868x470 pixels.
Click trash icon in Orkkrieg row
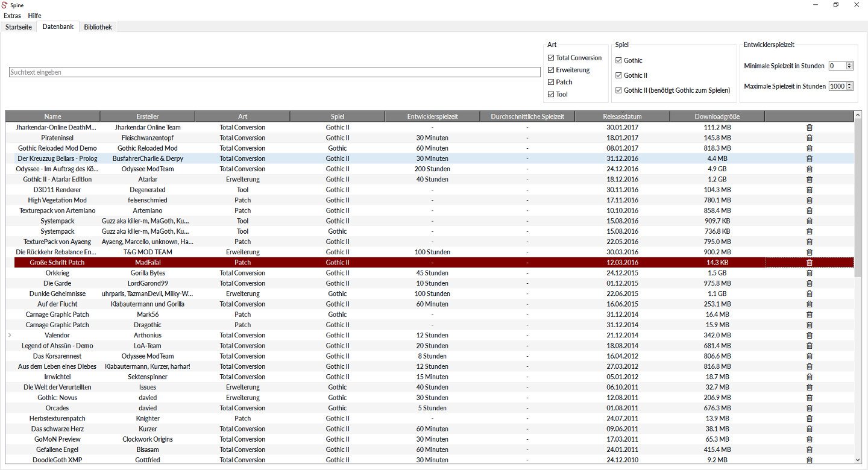pyautogui.click(x=809, y=273)
